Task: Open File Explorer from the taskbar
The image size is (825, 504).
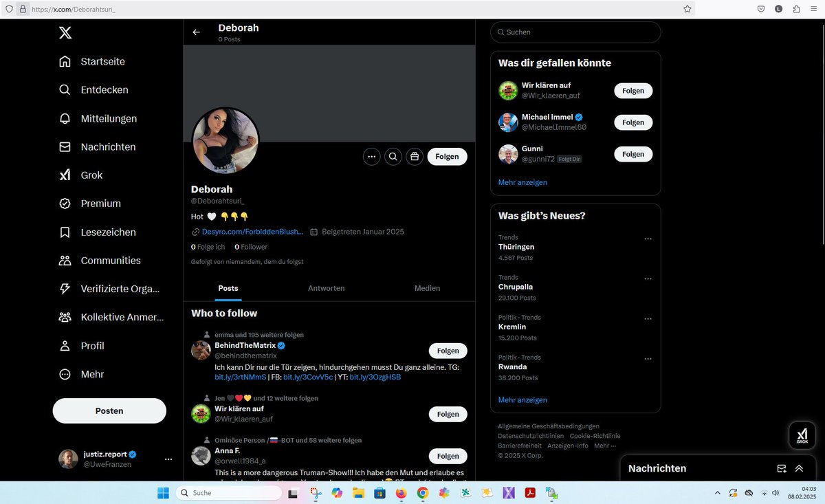Action: 357,493
